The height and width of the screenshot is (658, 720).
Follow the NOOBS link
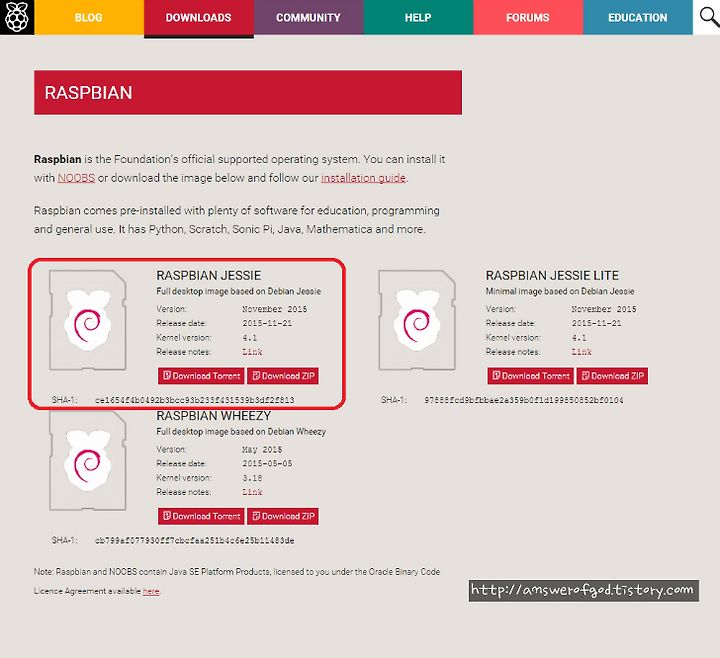pyautogui.click(x=76, y=178)
